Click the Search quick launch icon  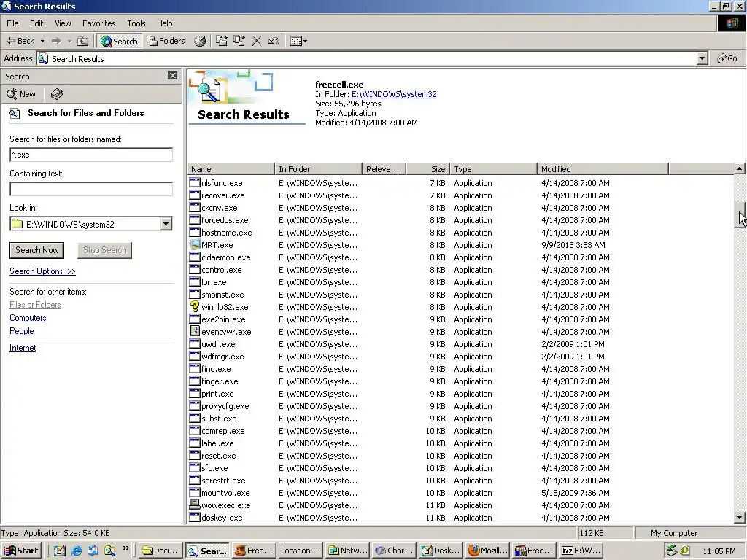click(x=109, y=551)
